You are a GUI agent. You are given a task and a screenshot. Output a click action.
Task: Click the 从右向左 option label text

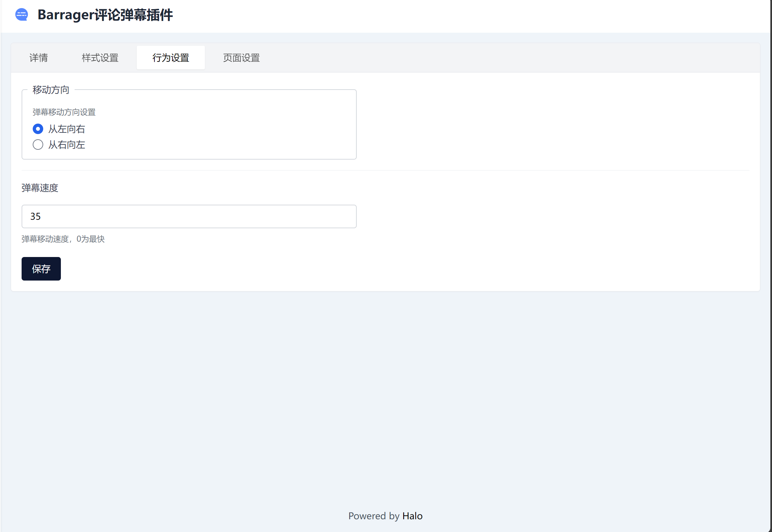click(67, 145)
